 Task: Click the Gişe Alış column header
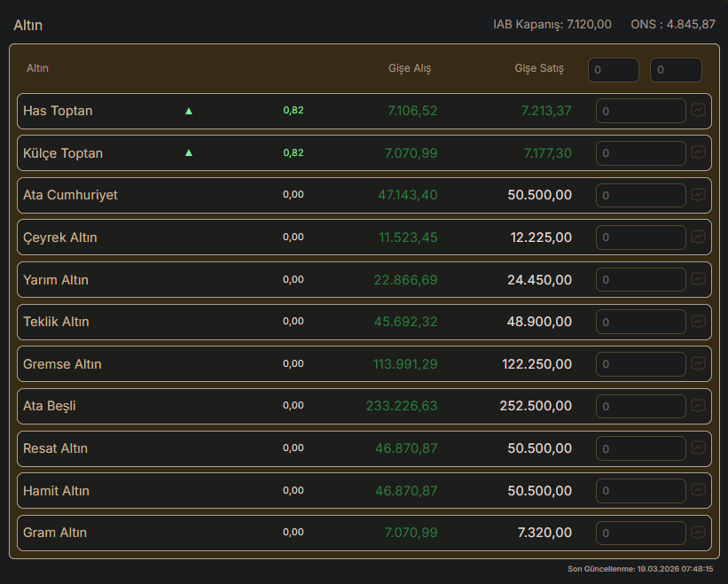(410, 68)
